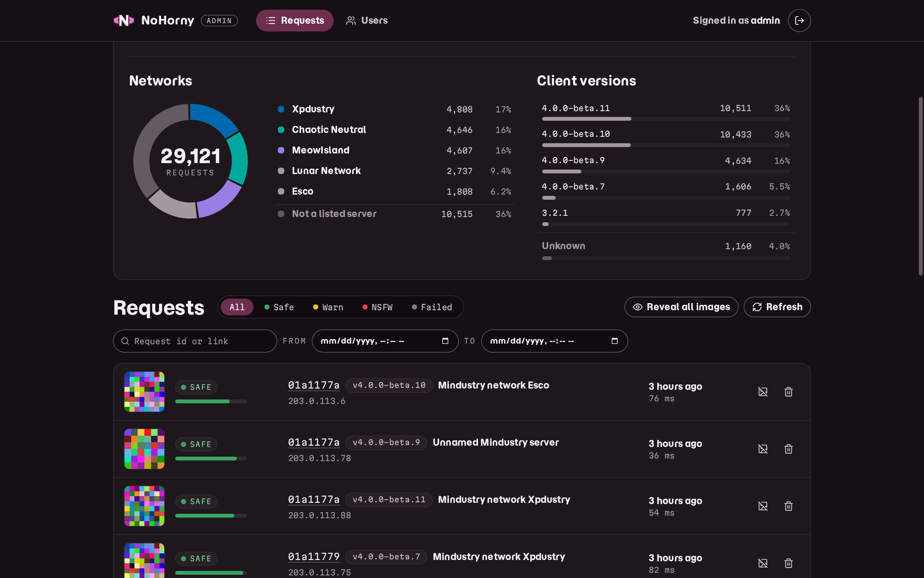Click the Not a listed server entry

(394, 214)
